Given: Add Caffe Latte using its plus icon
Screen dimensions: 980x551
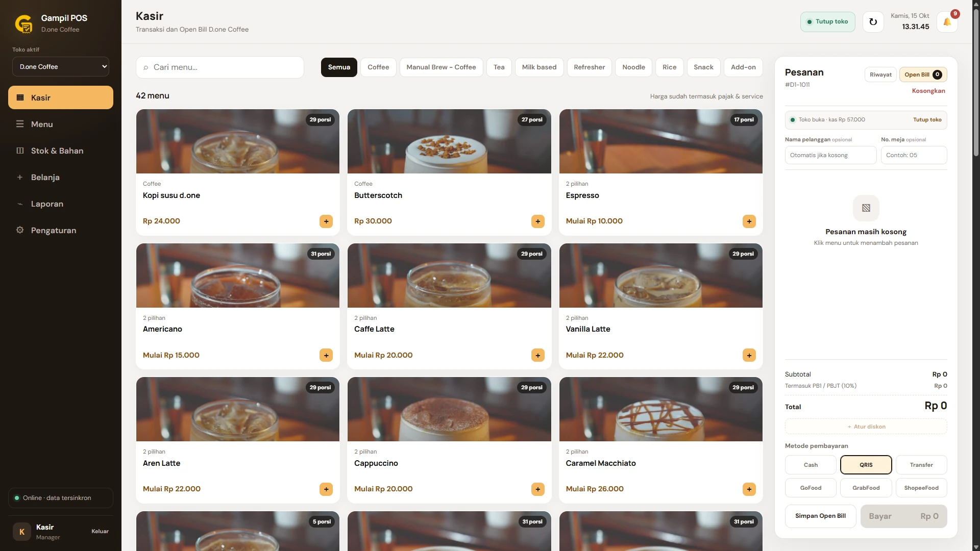Looking at the screenshot, I should (538, 355).
